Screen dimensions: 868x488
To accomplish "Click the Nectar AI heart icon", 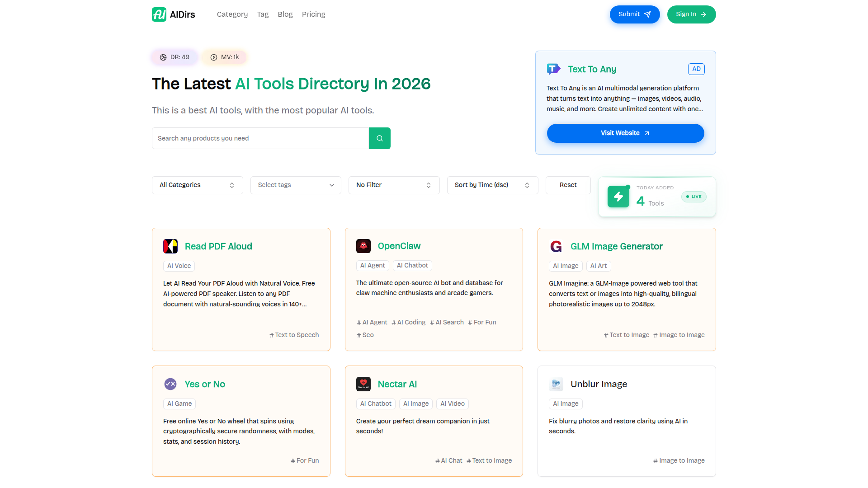I will (363, 384).
